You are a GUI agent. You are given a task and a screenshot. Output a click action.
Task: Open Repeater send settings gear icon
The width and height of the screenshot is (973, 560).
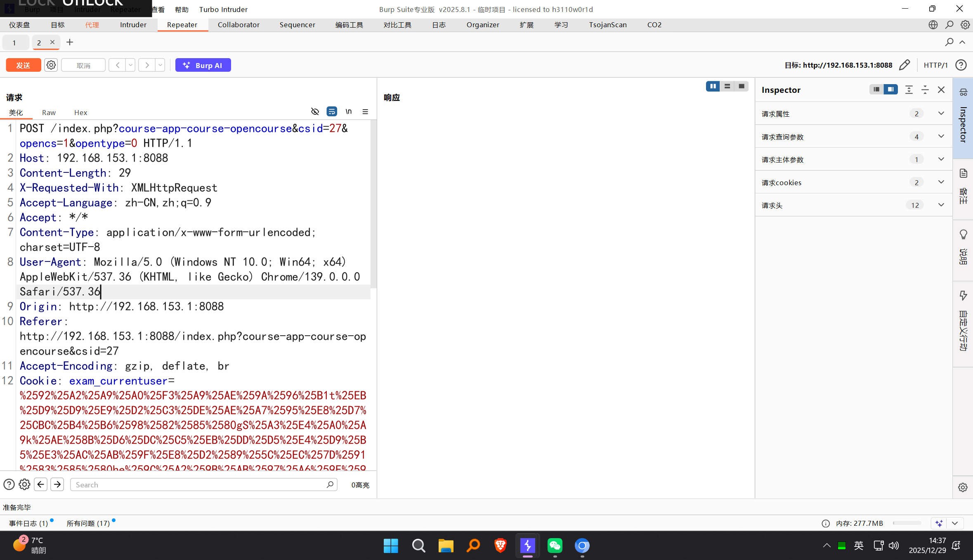[51, 65]
